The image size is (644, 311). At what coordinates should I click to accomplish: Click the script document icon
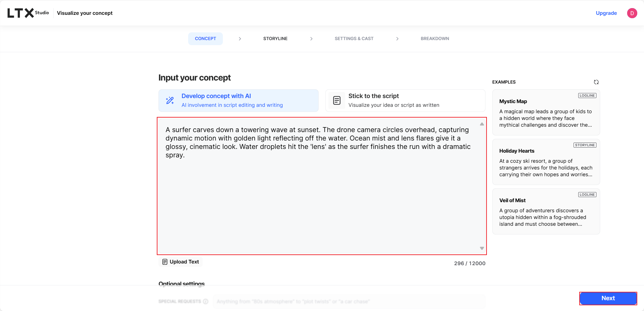(x=336, y=100)
